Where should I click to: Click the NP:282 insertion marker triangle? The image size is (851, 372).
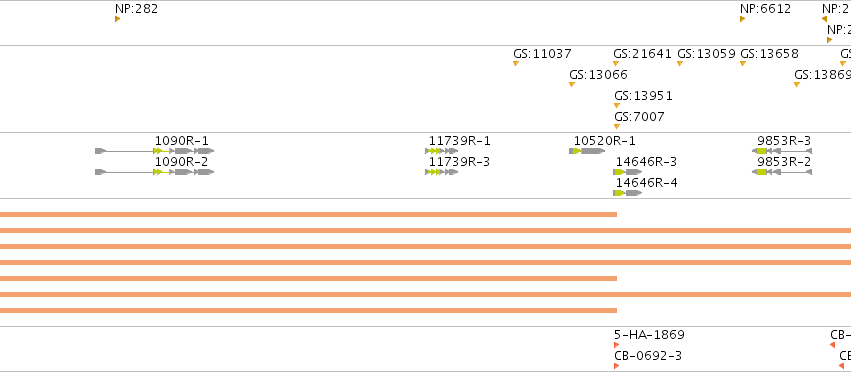(x=117, y=19)
